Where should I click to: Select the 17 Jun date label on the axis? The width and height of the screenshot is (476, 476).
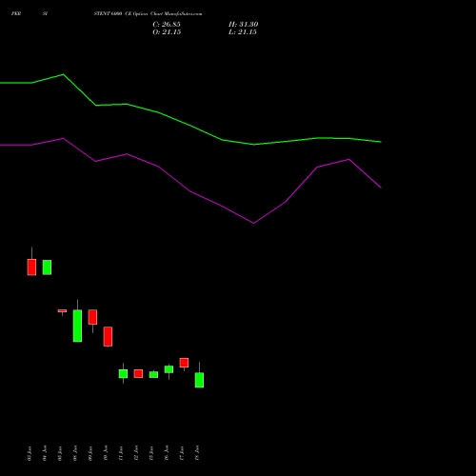(182, 453)
